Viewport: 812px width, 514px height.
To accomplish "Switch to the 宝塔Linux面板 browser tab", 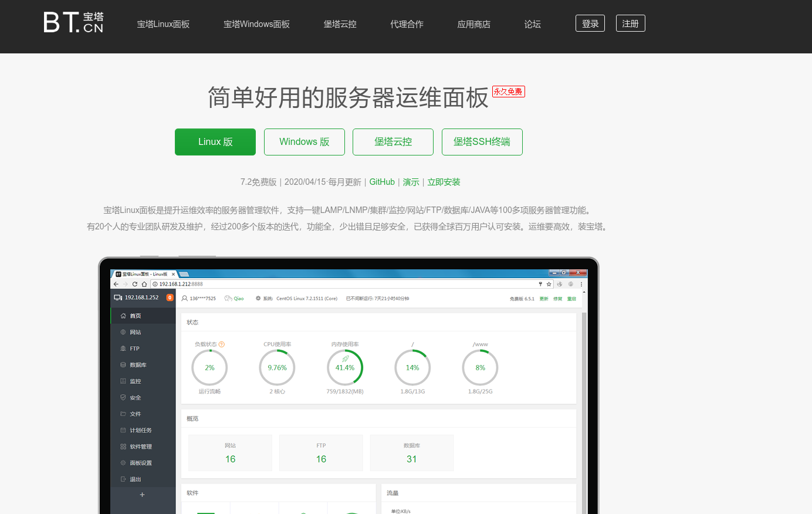I will click(146, 273).
